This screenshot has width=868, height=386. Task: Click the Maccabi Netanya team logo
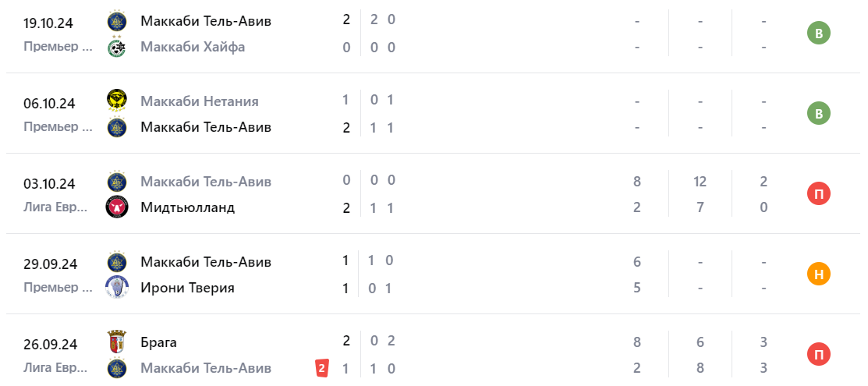coord(117,101)
